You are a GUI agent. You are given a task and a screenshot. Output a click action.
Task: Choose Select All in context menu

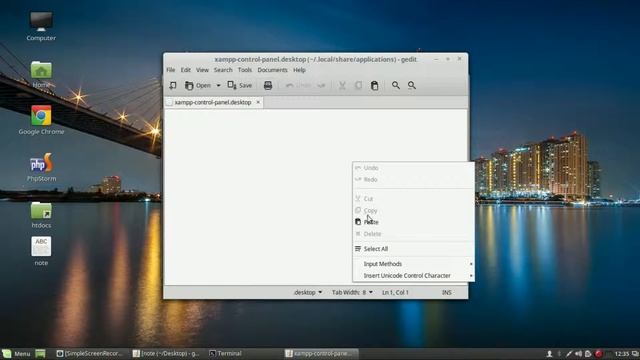pos(413,249)
